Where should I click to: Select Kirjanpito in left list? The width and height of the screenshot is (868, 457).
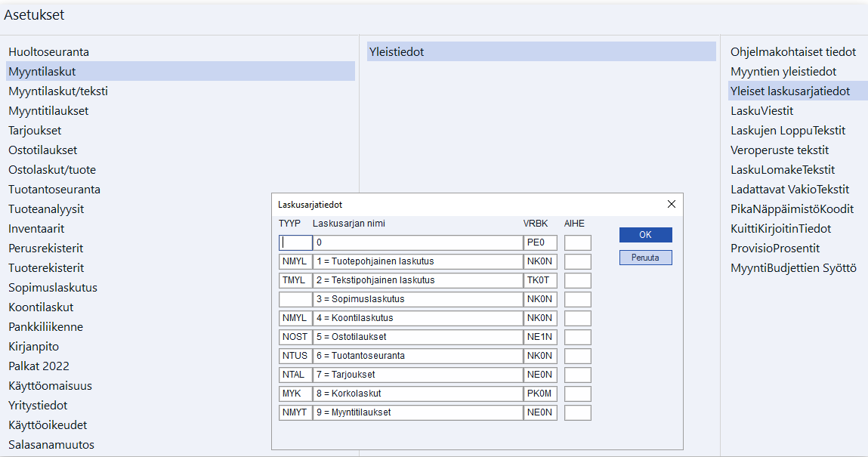pyautogui.click(x=33, y=347)
